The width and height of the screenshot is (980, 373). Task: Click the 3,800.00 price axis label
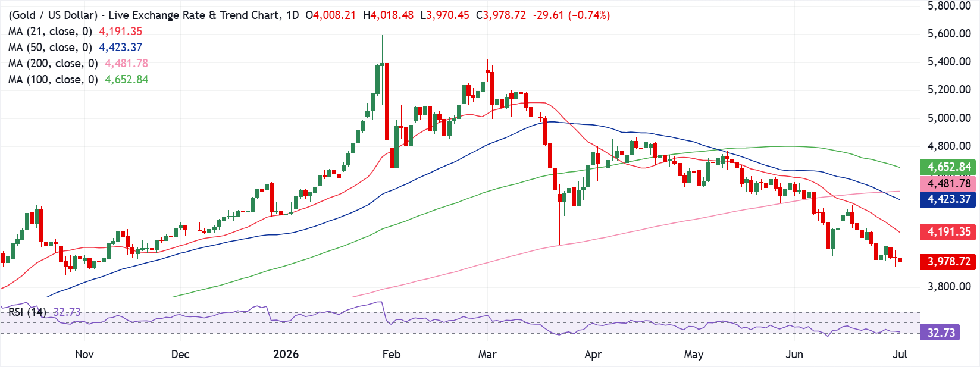[949, 286]
